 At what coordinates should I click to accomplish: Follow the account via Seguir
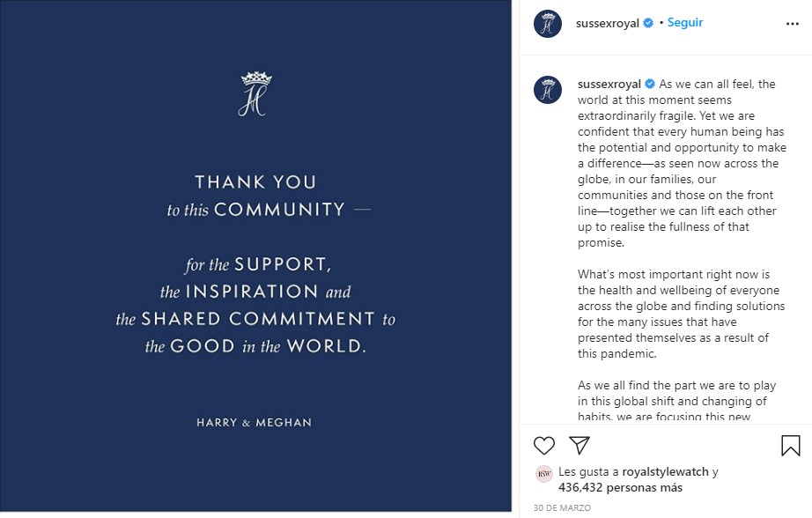click(x=685, y=23)
